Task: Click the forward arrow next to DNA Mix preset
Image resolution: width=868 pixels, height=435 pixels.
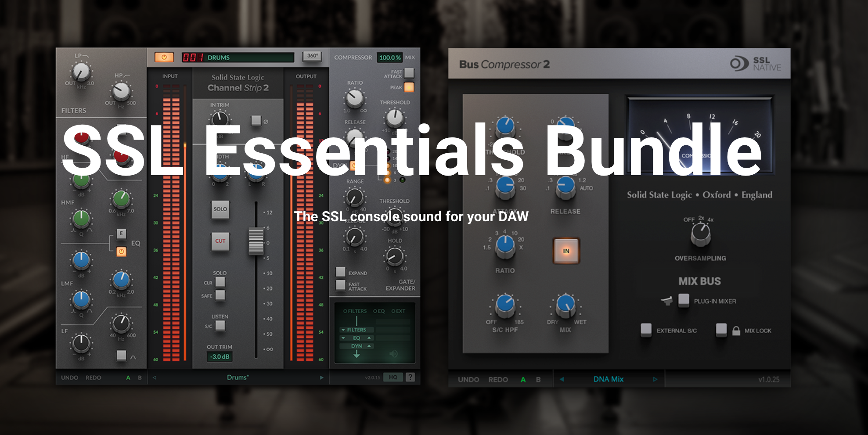Action: pyautogui.click(x=656, y=379)
